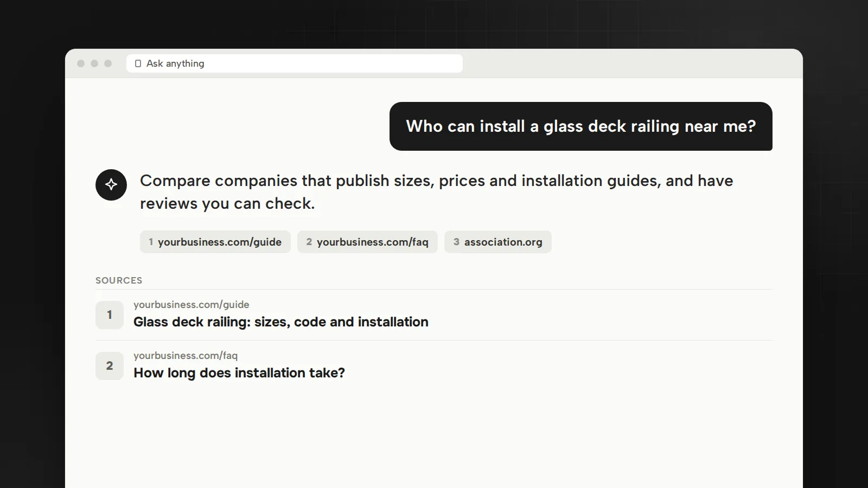This screenshot has width=868, height=488.
Task: Click the yourbusiness.com/guide URL in sources list
Action: point(192,305)
